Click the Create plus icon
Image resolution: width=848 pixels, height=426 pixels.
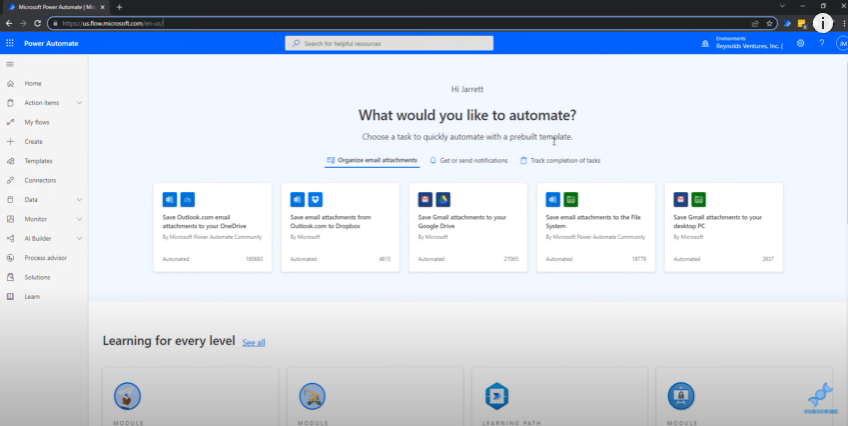coord(10,142)
